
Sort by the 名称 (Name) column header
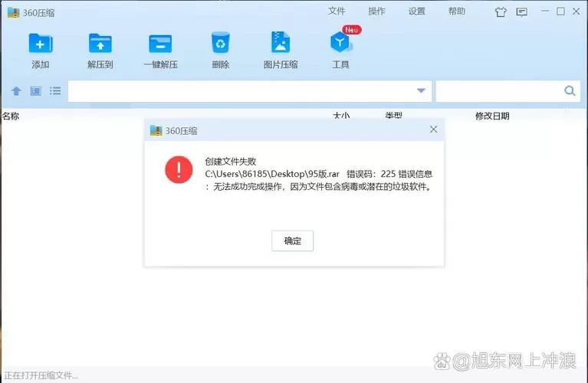point(11,116)
